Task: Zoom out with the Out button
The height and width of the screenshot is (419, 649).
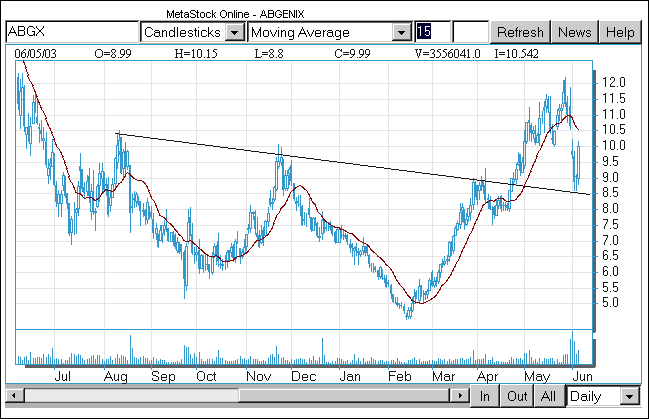Action: 517,396
